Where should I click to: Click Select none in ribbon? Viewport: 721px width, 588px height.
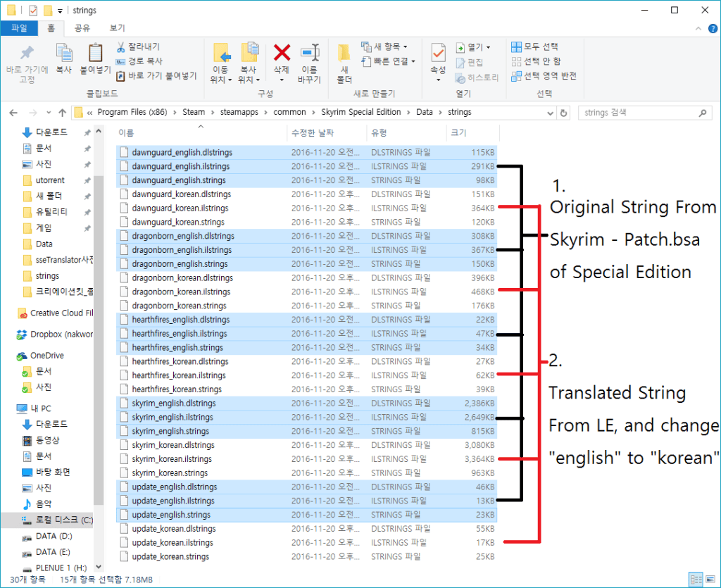point(536,61)
